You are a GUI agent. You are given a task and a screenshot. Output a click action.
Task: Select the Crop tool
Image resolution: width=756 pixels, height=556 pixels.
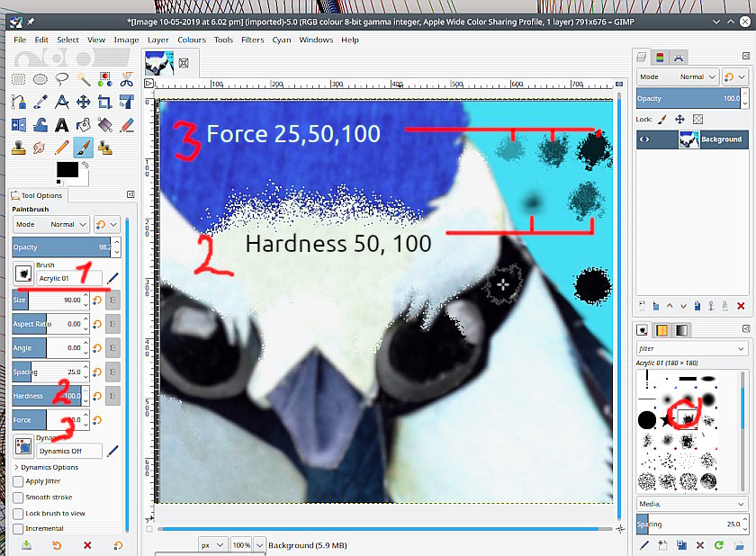(x=105, y=102)
